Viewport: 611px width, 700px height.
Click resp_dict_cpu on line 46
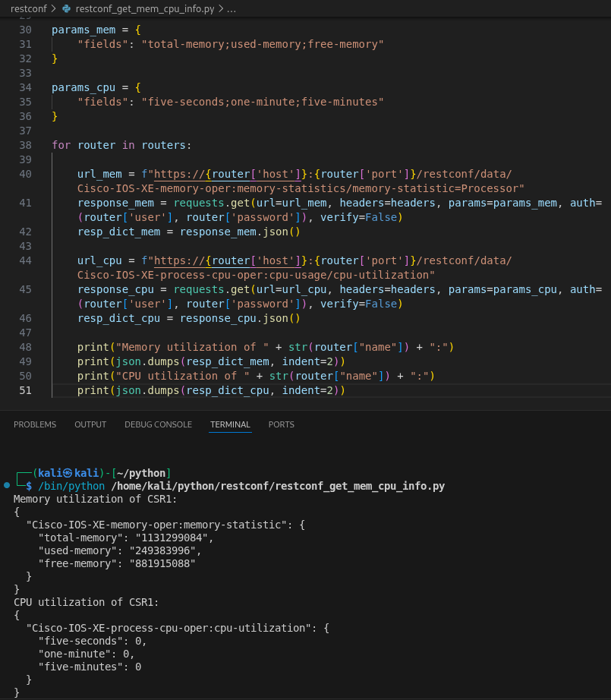pos(118,318)
